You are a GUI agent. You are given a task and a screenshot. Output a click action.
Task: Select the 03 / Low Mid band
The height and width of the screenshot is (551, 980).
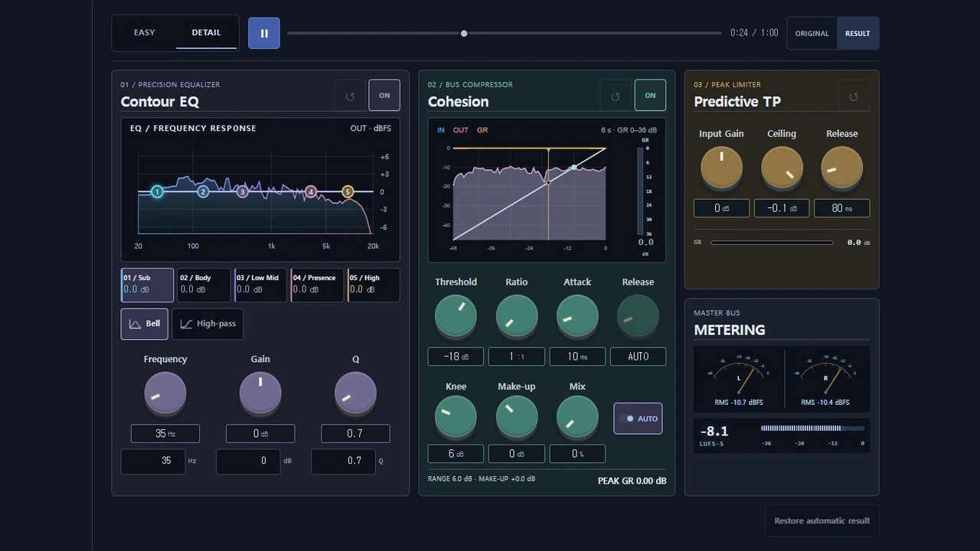click(x=260, y=285)
